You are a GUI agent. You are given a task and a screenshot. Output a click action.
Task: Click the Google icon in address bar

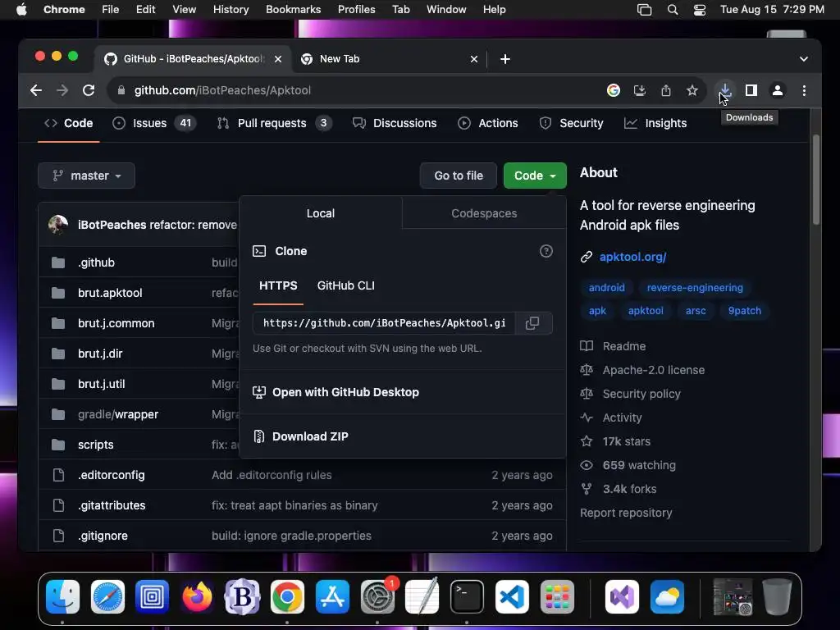614,90
